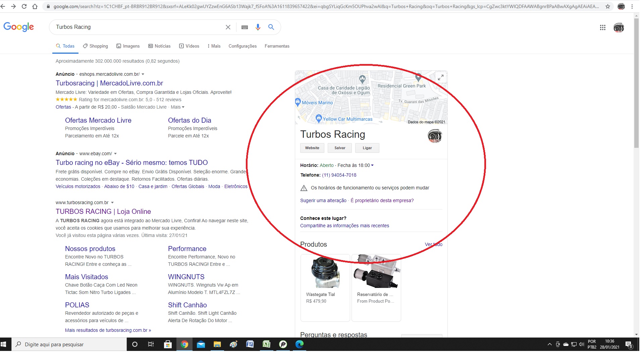Click the Salvar button in business panel

click(340, 148)
